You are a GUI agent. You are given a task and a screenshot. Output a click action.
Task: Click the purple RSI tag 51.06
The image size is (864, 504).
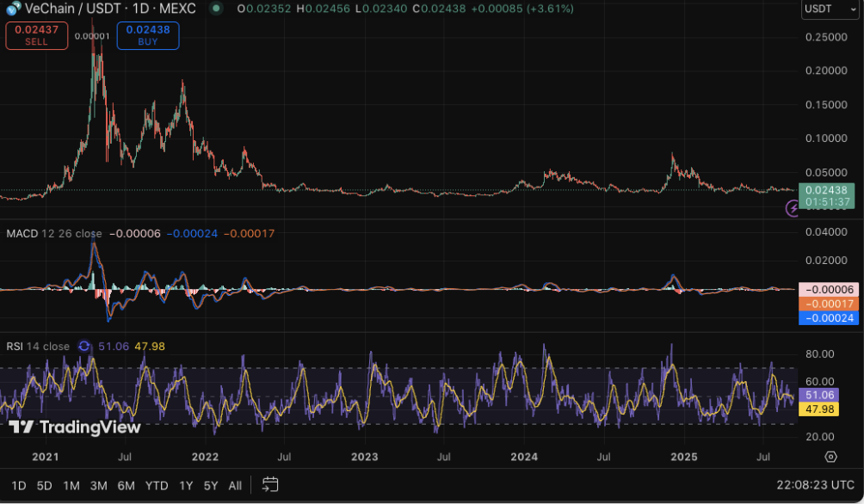(819, 395)
